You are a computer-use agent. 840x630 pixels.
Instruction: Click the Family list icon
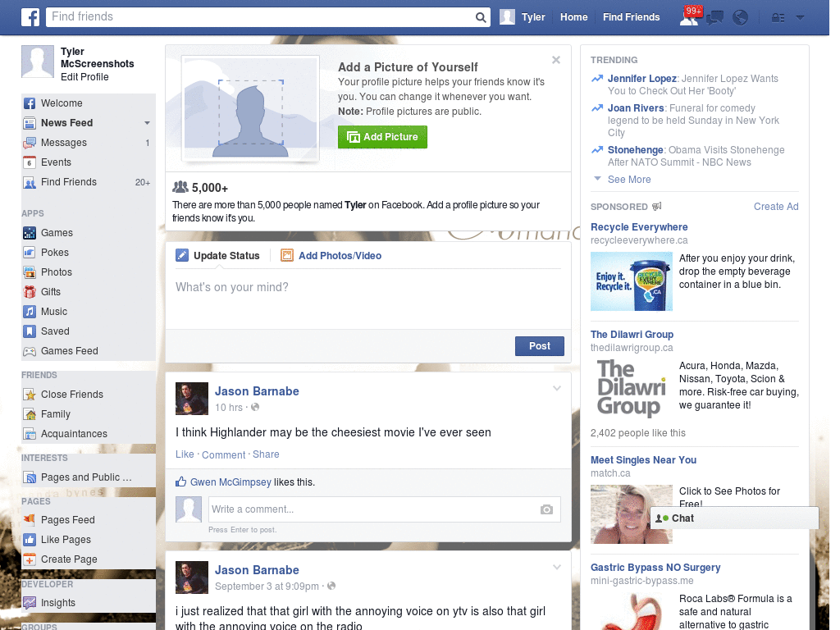tap(30, 414)
